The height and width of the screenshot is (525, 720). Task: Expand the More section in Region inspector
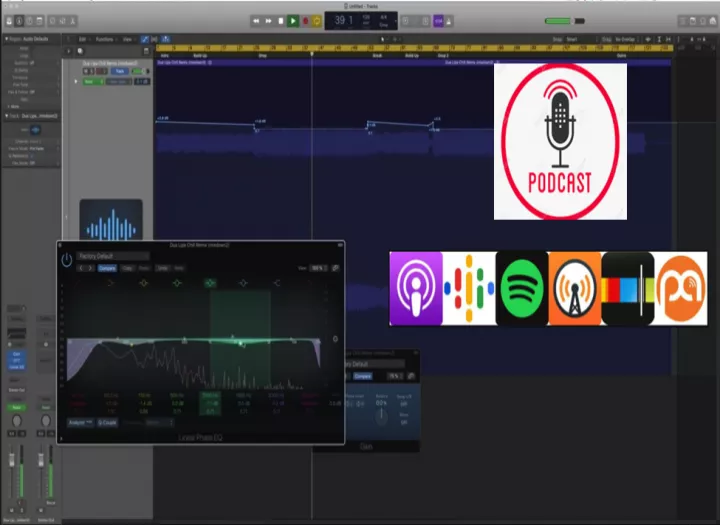(8, 106)
